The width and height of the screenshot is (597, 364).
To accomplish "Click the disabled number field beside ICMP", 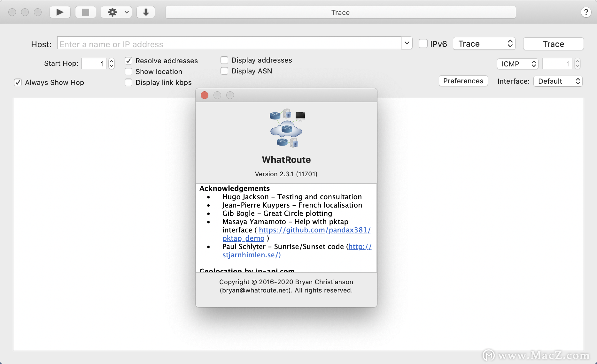I will click(x=557, y=64).
